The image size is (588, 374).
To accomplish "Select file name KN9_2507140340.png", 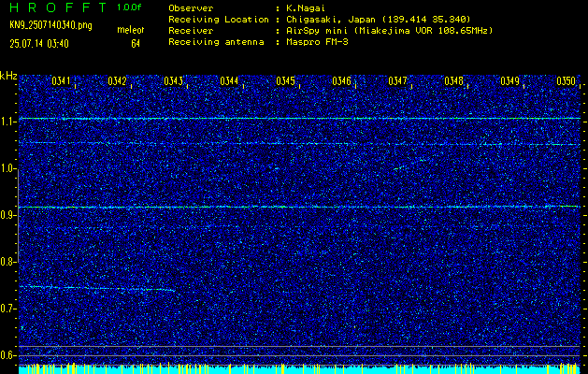I will coord(50,25).
